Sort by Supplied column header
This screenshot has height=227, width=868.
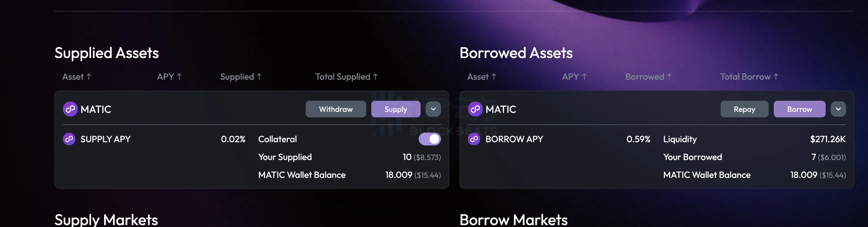(x=237, y=77)
